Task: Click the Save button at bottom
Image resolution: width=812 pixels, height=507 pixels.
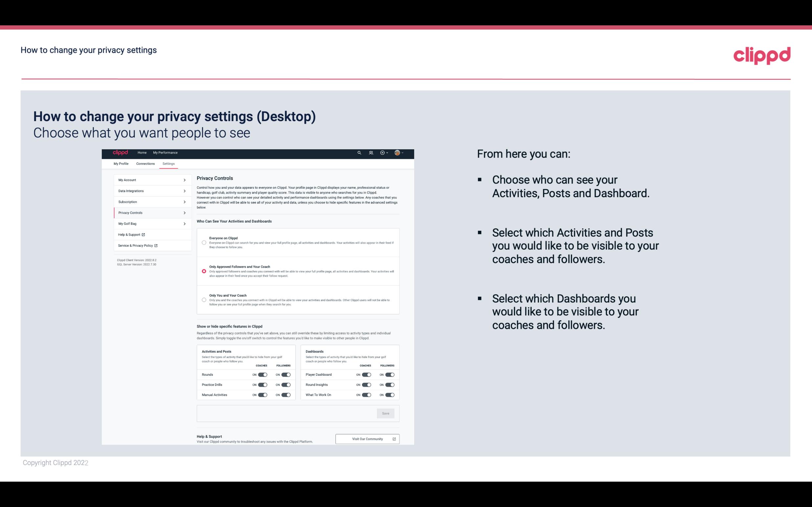Action: point(386,413)
